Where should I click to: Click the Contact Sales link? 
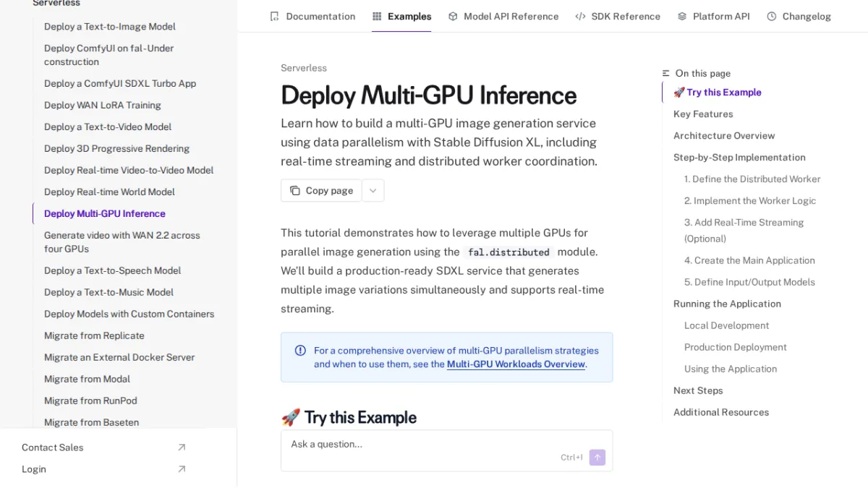(x=53, y=448)
